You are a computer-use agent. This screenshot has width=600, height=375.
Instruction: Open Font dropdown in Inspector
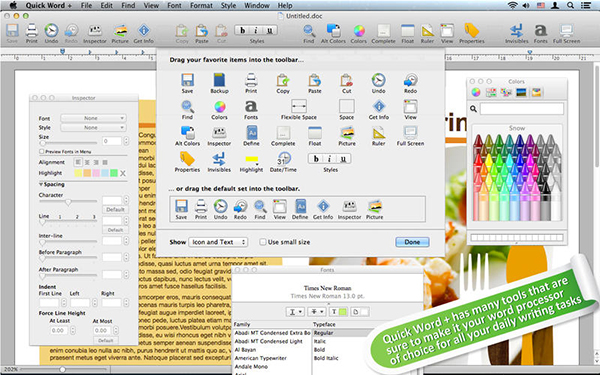pyautogui.click(x=93, y=118)
